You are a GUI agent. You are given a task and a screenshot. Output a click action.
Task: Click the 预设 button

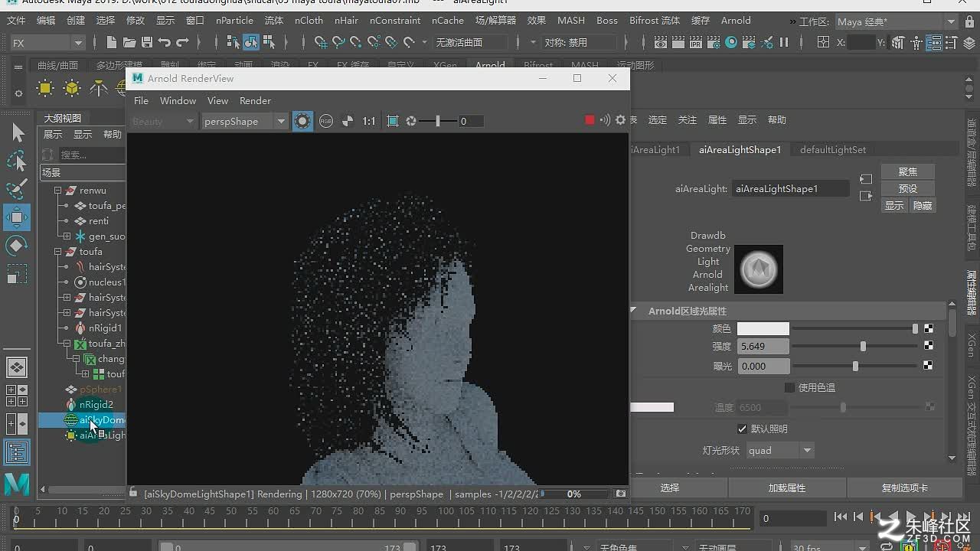(908, 188)
